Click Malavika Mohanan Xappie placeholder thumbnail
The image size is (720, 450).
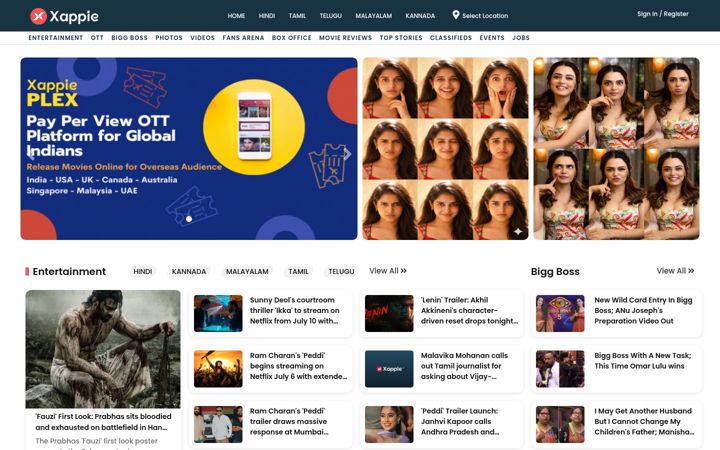(389, 369)
